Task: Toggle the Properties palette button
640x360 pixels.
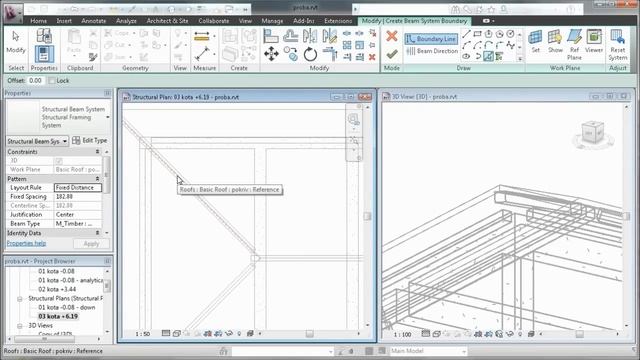Action: 44,53
